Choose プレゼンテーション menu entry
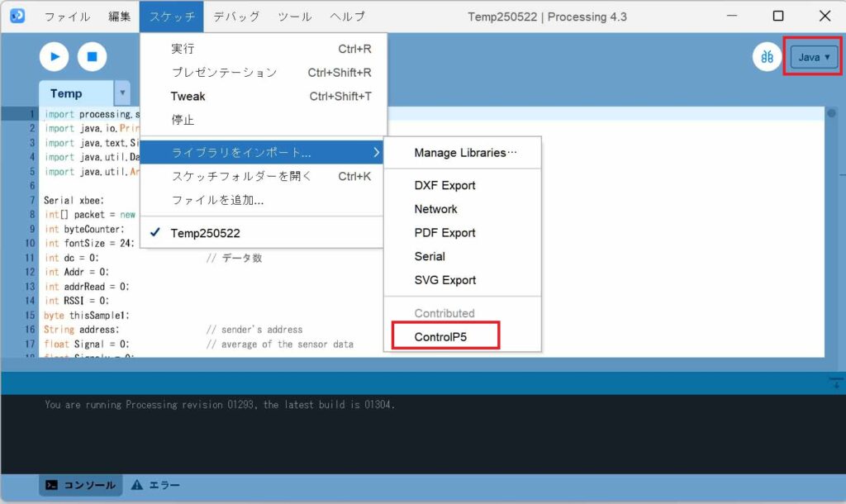The width and height of the screenshot is (846, 504). point(264,73)
